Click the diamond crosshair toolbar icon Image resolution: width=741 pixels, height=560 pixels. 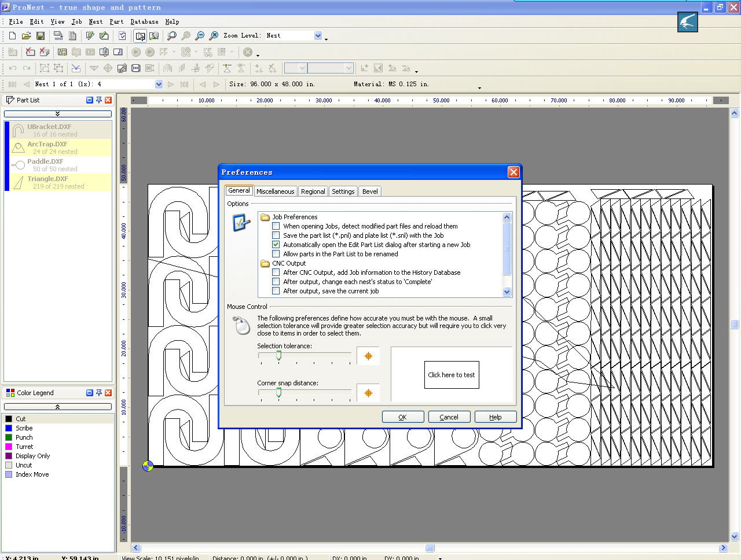coord(108,68)
